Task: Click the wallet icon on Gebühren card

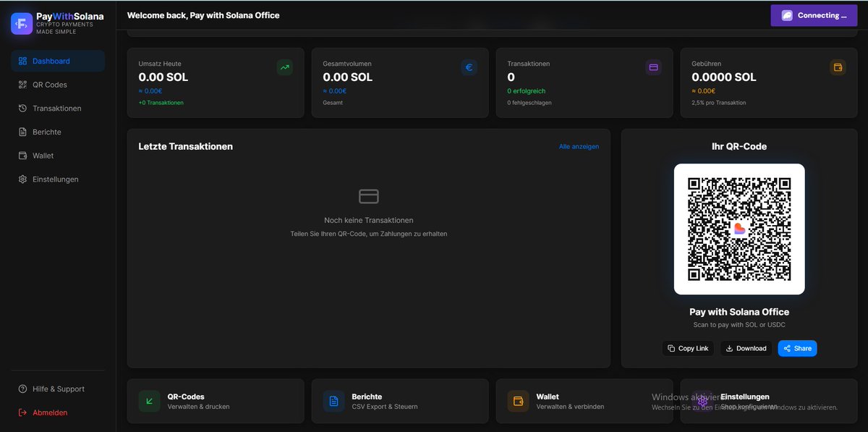Action: (x=838, y=67)
